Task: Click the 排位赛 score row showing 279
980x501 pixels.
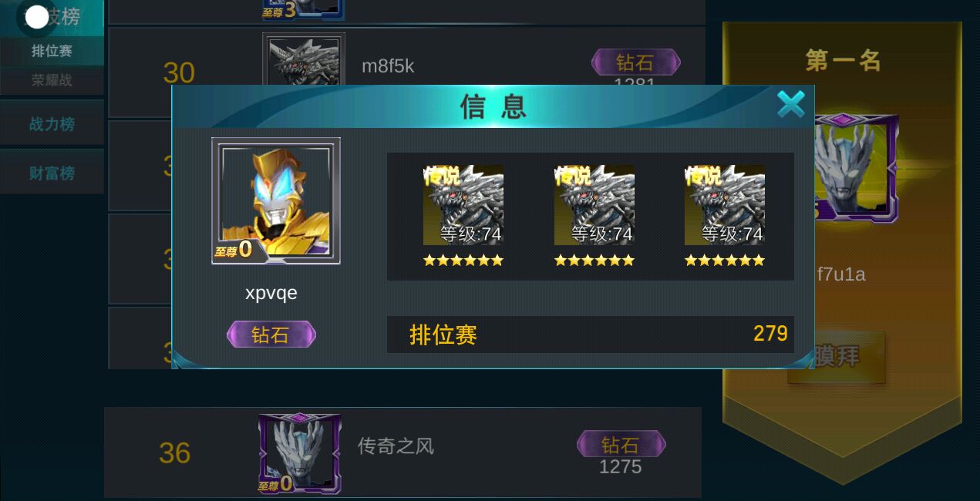Action: pyautogui.click(x=591, y=335)
